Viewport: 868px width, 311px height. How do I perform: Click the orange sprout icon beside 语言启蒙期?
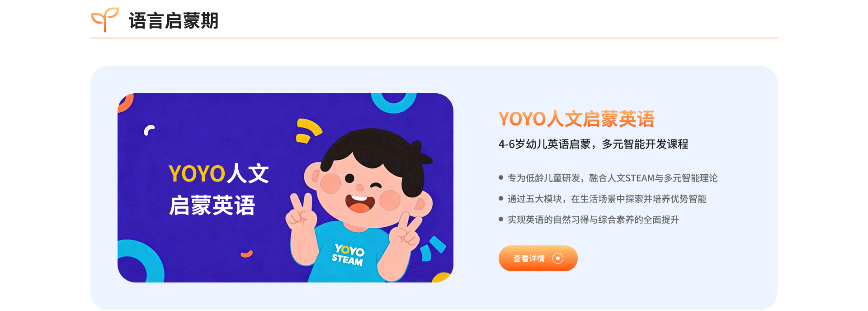point(105,20)
